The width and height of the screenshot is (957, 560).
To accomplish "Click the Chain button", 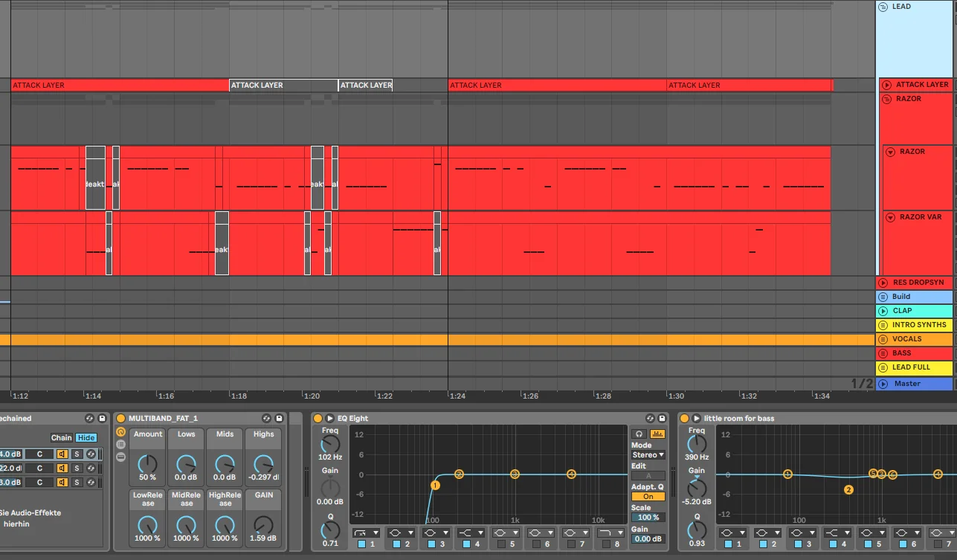I will tap(61, 438).
